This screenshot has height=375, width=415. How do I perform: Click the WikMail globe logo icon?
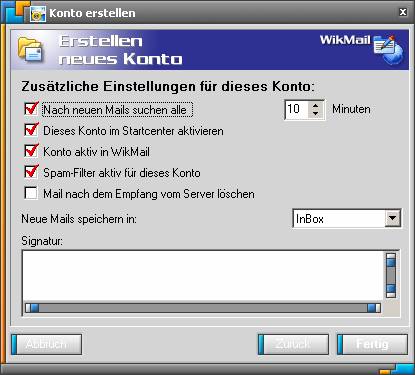pos(388,49)
